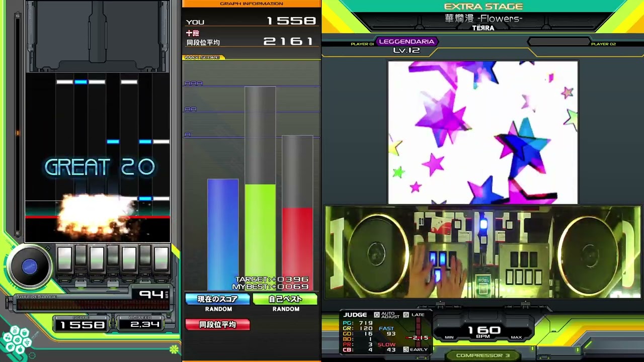Click the blue current score bar
644x362 pixels.
(x=223, y=235)
